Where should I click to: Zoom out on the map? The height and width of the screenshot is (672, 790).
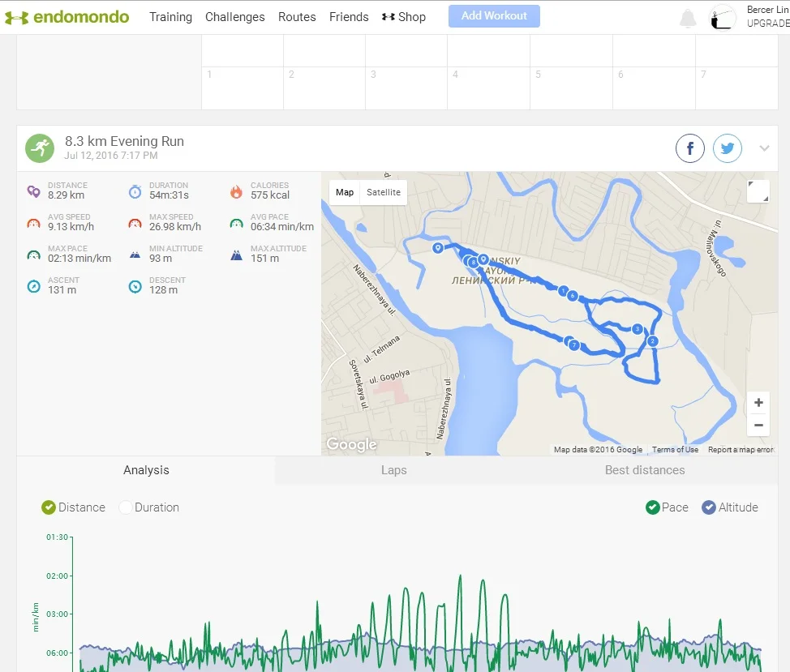pyautogui.click(x=758, y=425)
